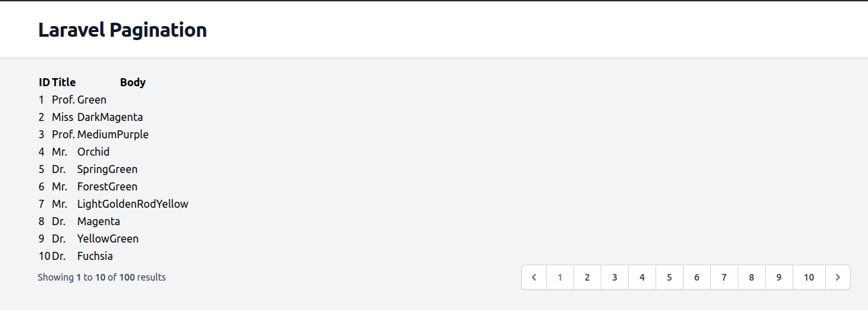Viewport: 868px width, 310px height.
Task: Go to page 8 of results
Action: click(x=752, y=277)
